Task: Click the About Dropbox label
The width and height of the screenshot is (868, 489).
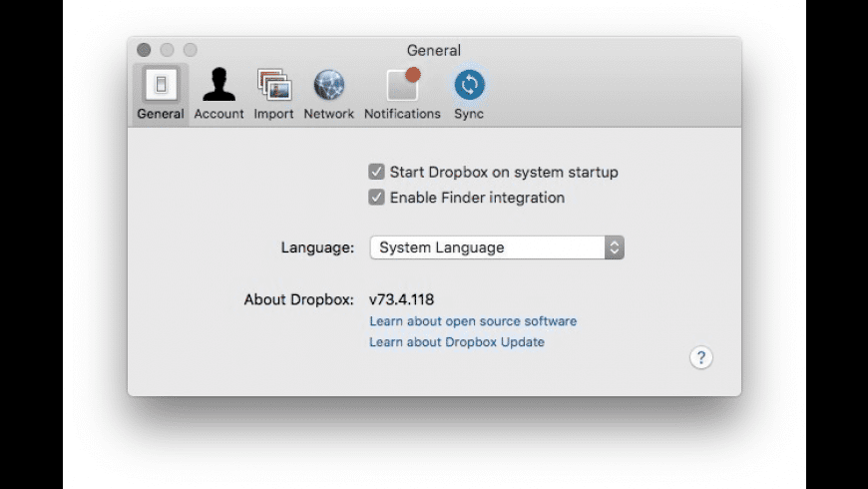Action: coord(299,299)
